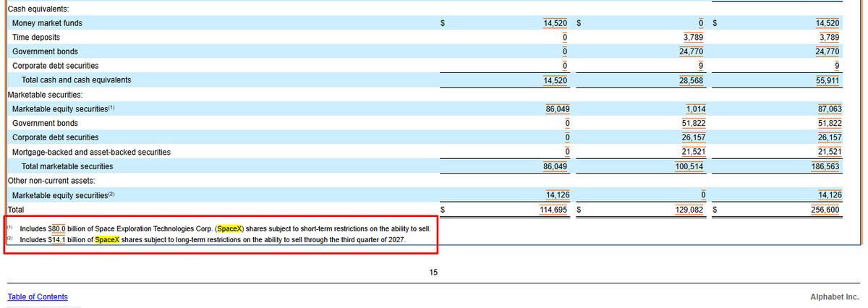Select the 'Marketable securities:' section heading
The width and height of the screenshot is (868, 308).
[x=45, y=94]
